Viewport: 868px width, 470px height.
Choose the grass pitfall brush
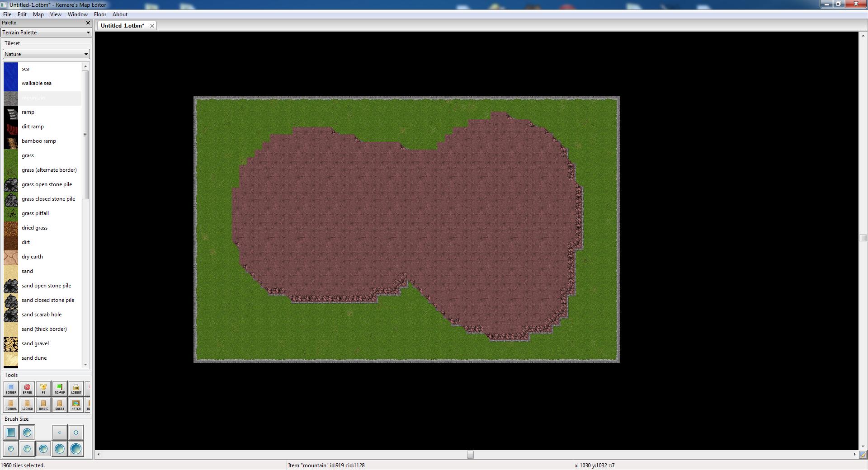pos(42,213)
